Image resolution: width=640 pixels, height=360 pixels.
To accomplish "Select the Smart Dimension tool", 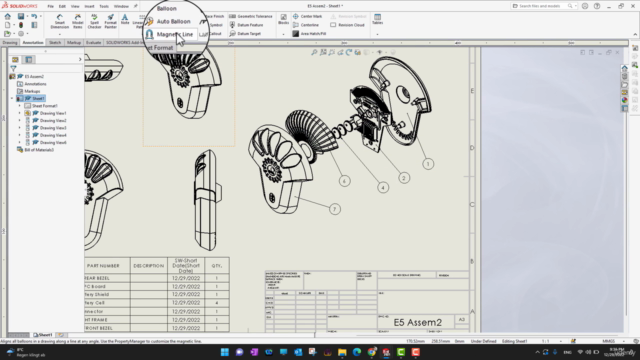I will click(60, 21).
